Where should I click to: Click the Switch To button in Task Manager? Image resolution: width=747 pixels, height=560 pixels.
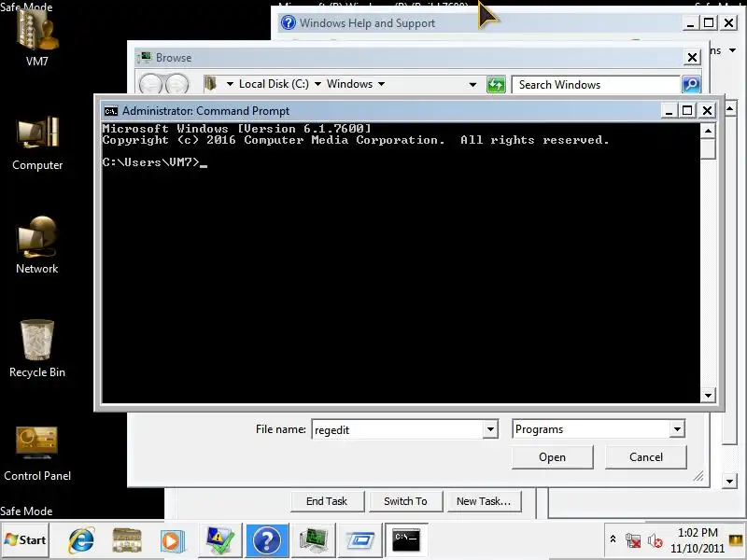405,501
